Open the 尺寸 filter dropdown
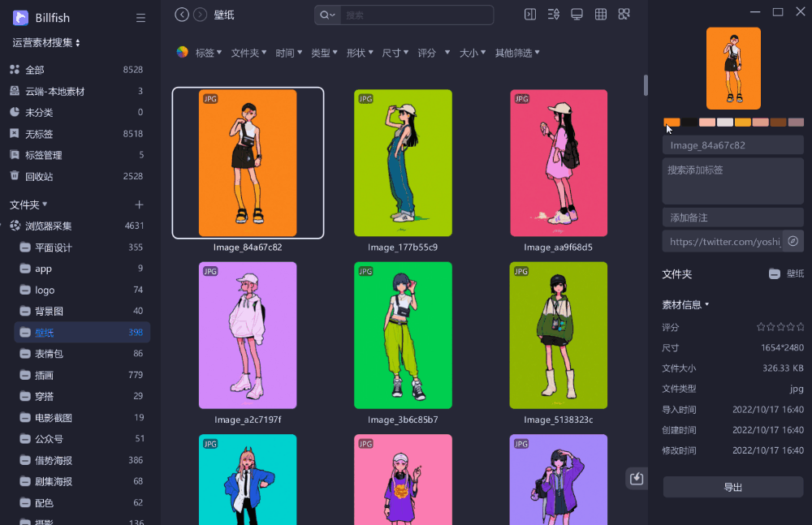This screenshot has height=525, width=812. click(x=395, y=53)
